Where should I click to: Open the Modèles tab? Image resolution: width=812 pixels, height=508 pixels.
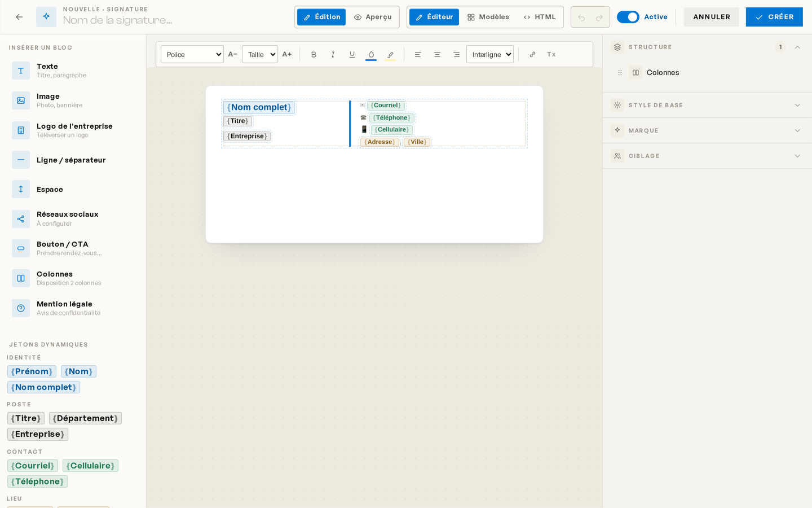(x=488, y=17)
